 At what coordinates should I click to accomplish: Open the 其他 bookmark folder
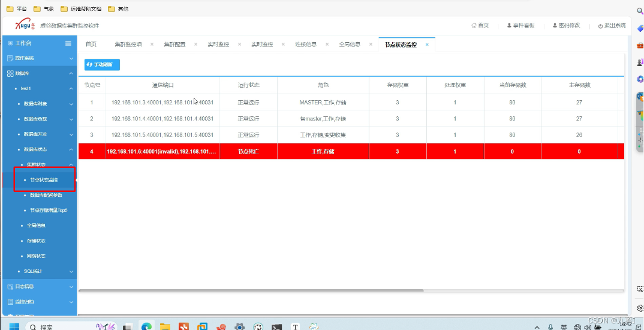tap(118, 8)
